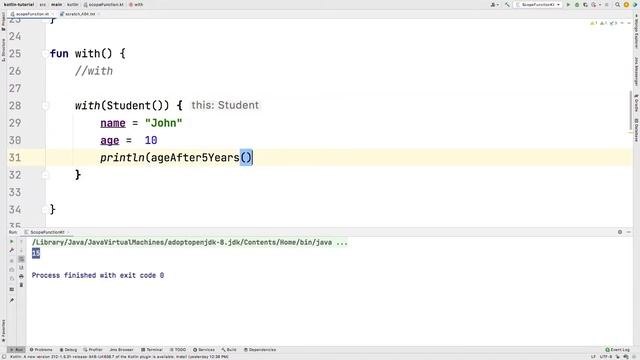Click the Stop button in the top toolbar

coord(607,4)
